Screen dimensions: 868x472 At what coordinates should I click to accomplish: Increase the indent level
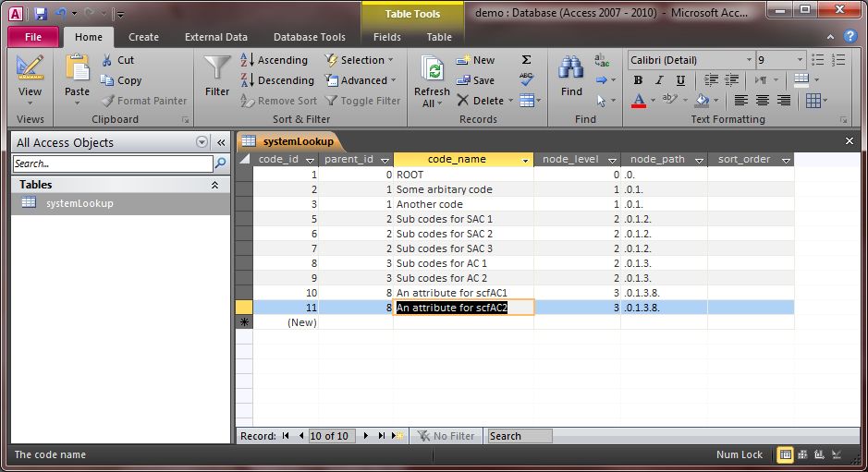tap(732, 80)
